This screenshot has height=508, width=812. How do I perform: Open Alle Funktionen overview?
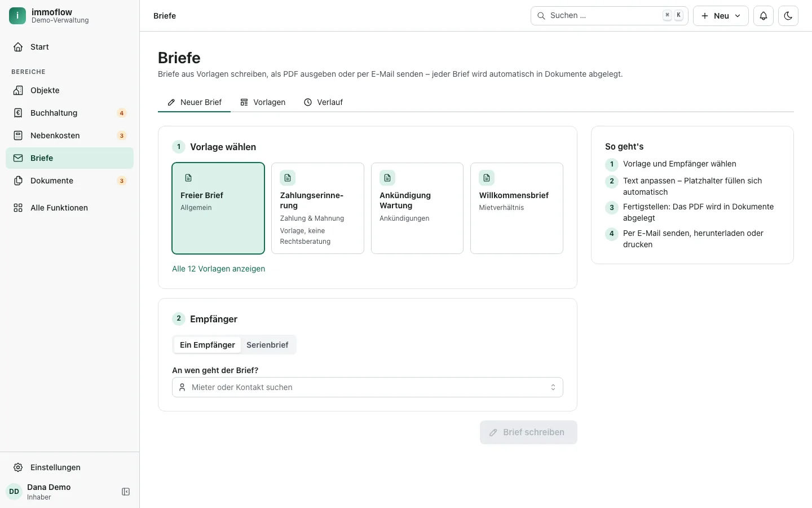(x=69, y=208)
